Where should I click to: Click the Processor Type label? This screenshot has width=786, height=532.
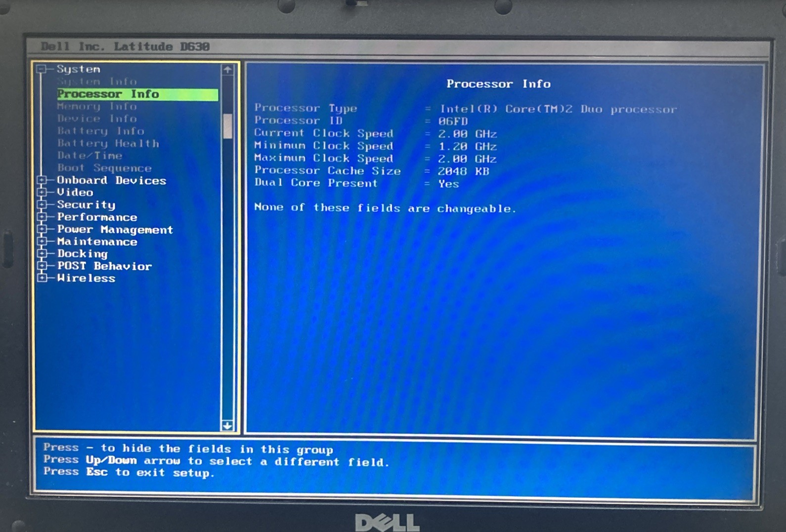(x=306, y=108)
